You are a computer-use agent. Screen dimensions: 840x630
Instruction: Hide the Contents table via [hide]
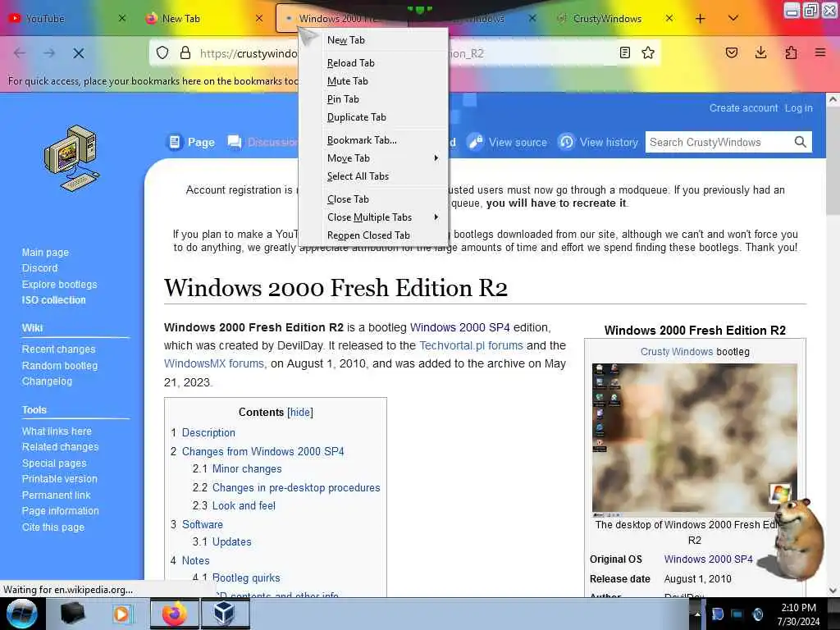300,412
